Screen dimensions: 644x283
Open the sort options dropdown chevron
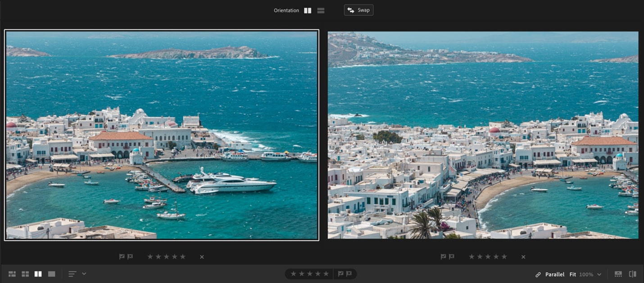[84, 274]
